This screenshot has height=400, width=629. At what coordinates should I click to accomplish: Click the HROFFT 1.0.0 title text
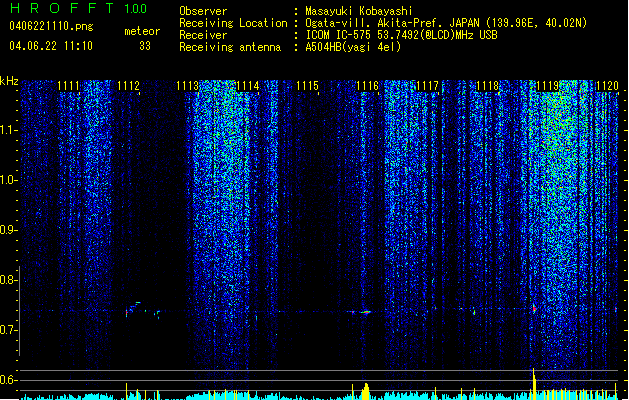78,8
